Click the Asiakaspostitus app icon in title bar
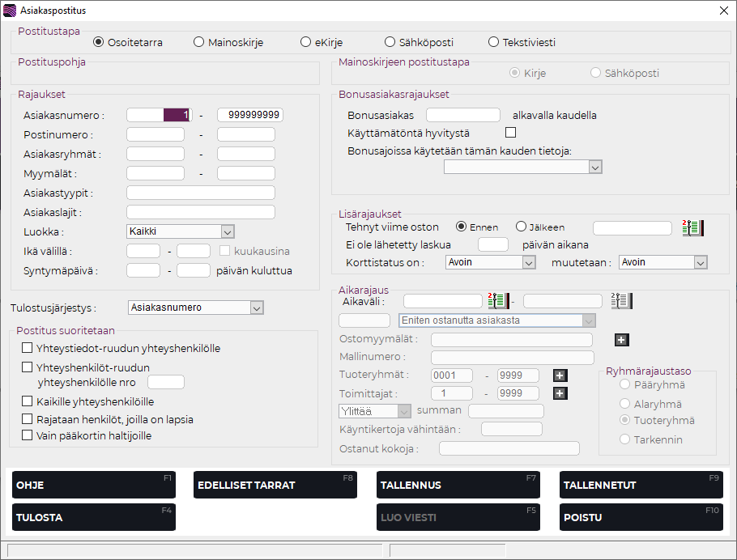Screen dimensions: 737x560 [x=10, y=11]
